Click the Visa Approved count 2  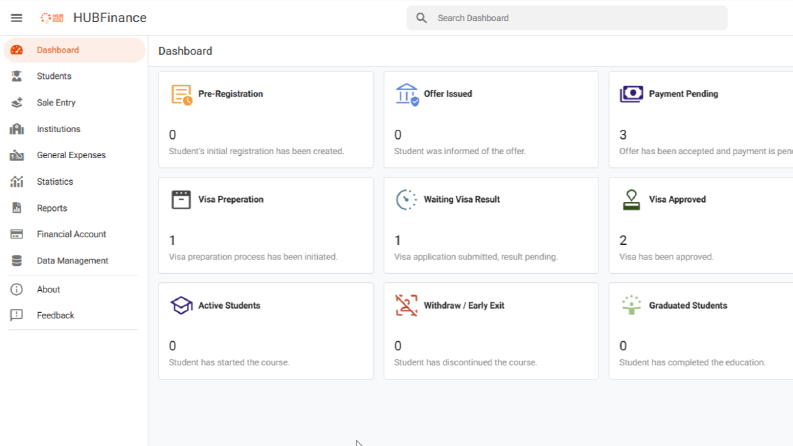click(x=623, y=241)
